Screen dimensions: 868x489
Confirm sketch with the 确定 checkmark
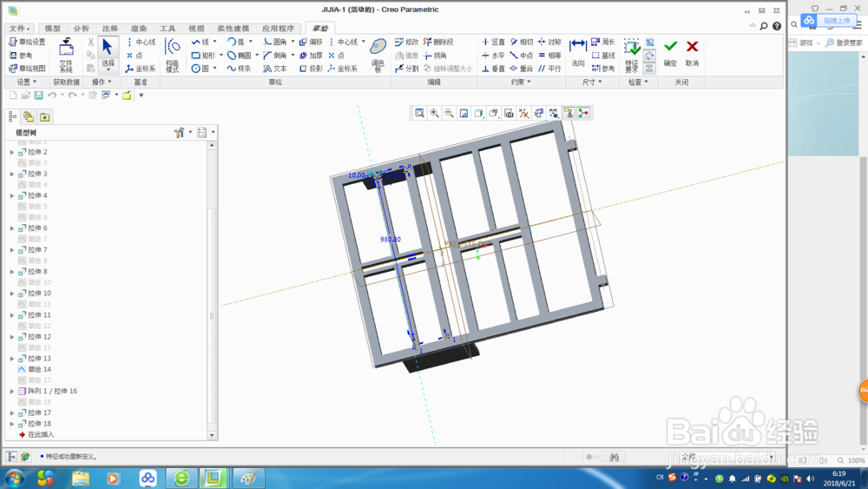click(670, 53)
